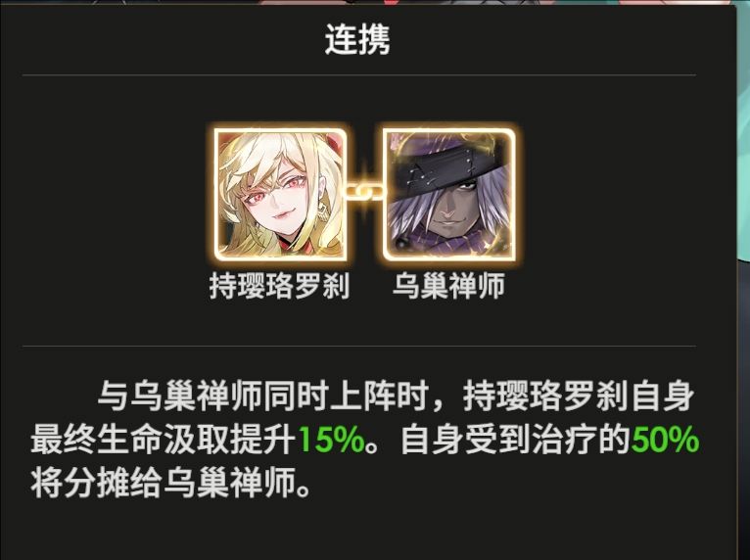Click the 连携 panel title

(x=357, y=39)
